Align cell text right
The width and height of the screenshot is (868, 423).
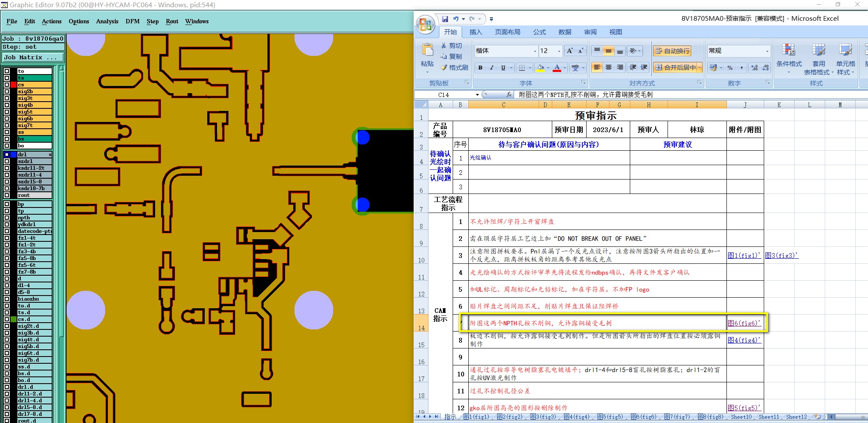coord(620,67)
